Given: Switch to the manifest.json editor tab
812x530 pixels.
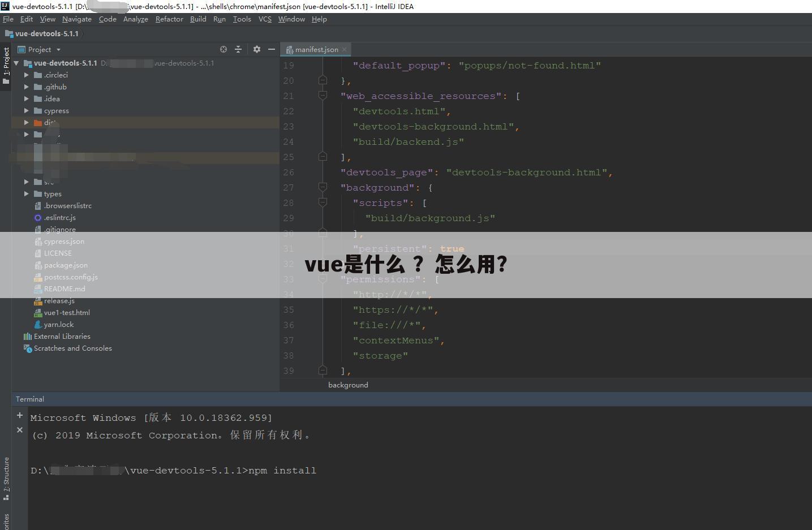Looking at the screenshot, I should point(317,49).
